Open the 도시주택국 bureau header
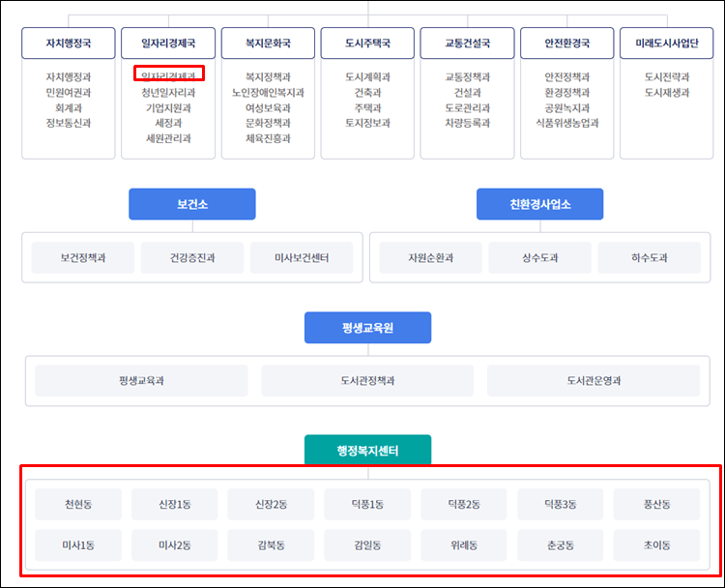The height and width of the screenshot is (588, 725). [x=367, y=43]
